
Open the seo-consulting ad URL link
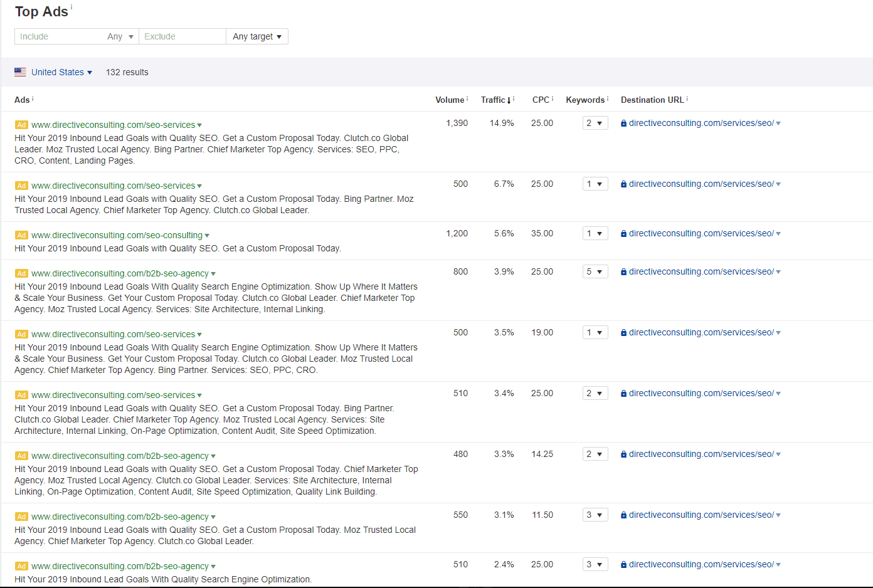117,235
